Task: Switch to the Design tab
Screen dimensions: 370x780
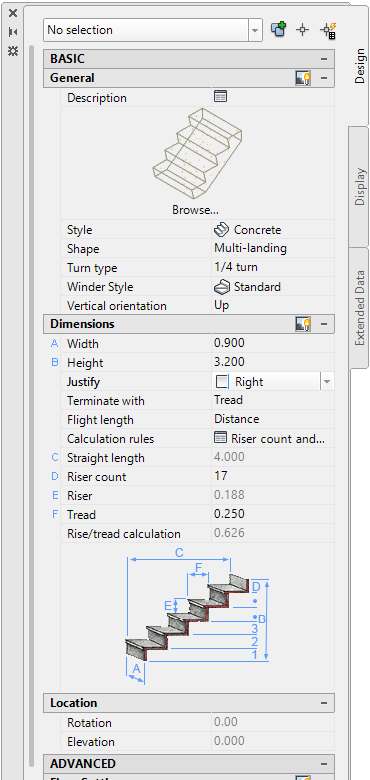Action: [x=359, y=66]
